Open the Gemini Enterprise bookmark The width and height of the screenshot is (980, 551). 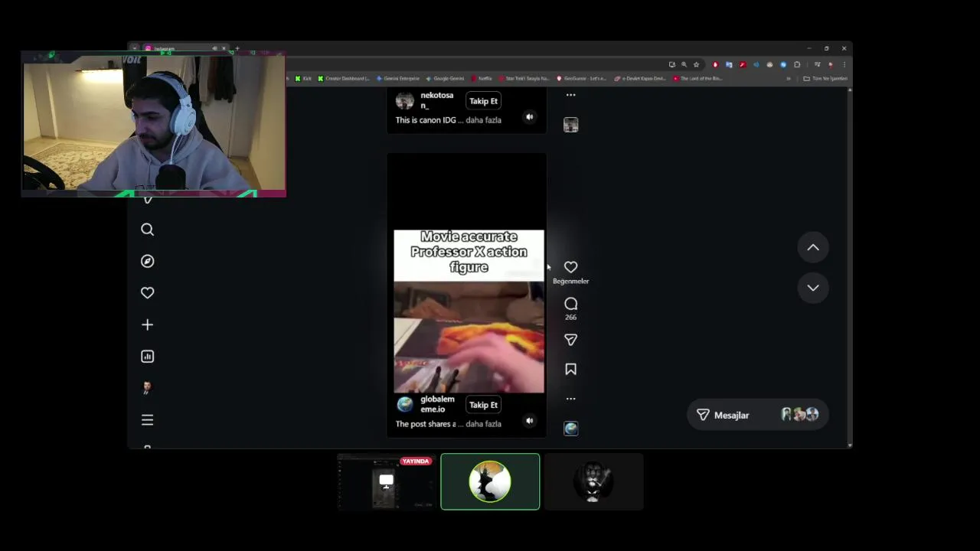click(x=398, y=78)
